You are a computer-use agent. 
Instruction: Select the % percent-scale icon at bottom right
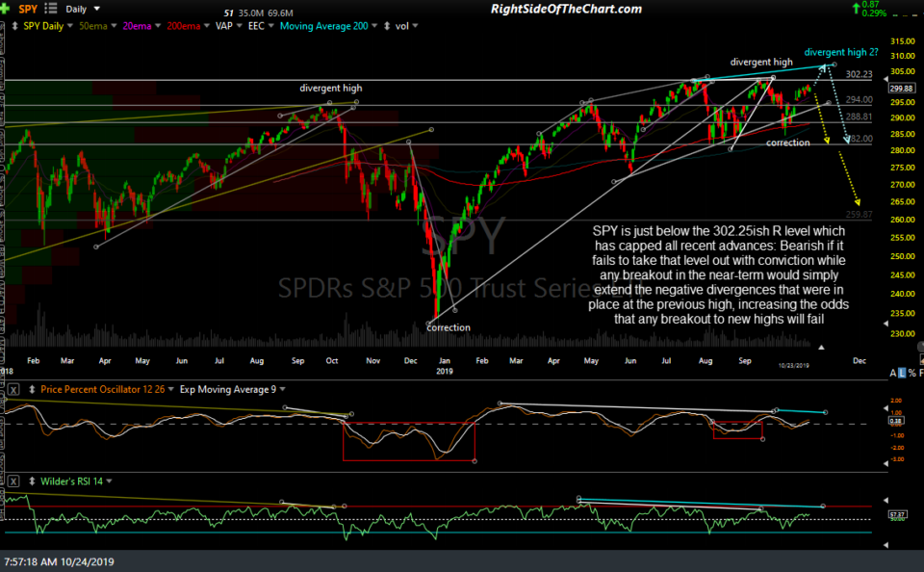click(x=912, y=373)
